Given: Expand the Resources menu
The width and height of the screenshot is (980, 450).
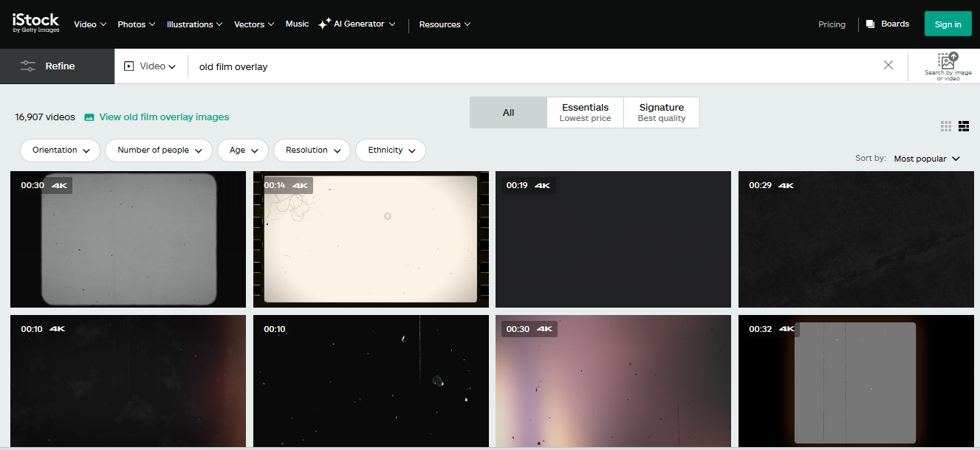Looking at the screenshot, I should tap(445, 24).
